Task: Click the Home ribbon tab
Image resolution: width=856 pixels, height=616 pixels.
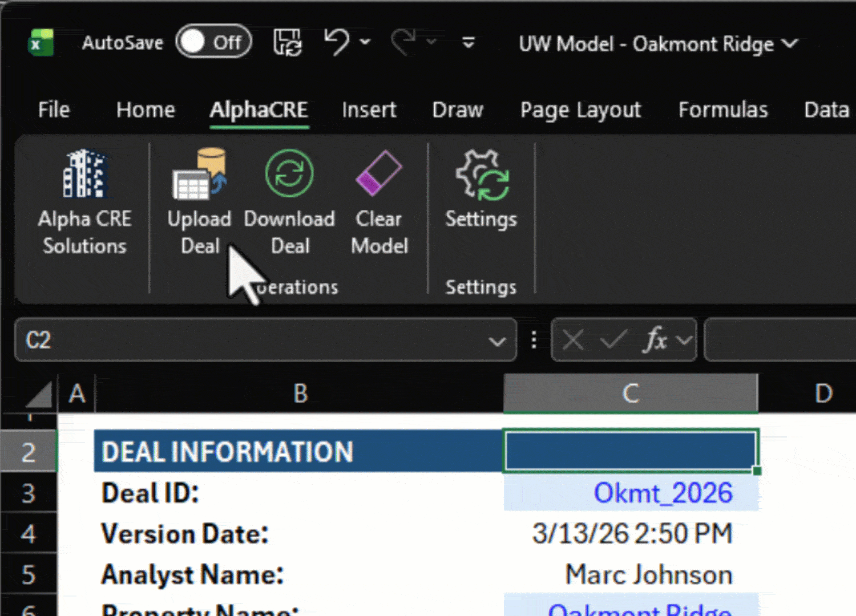Action: coord(145,110)
